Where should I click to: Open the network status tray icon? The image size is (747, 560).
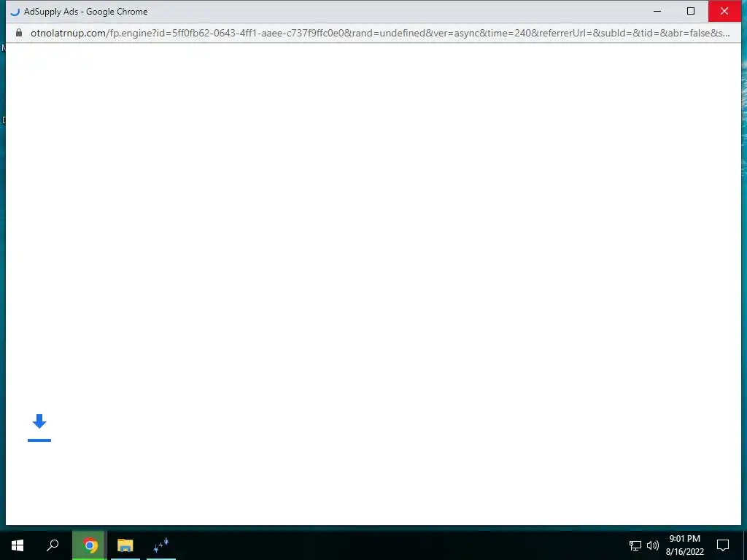coord(635,545)
